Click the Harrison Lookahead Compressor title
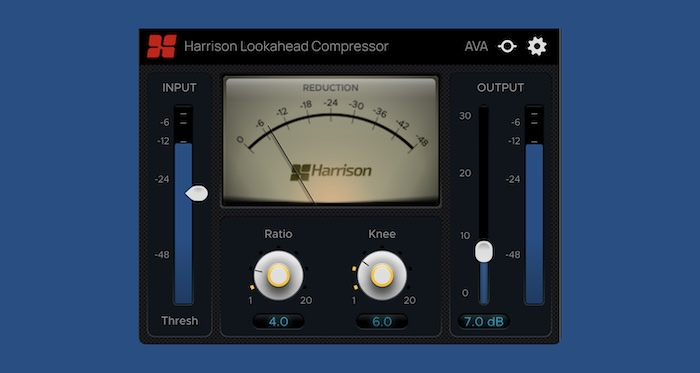The height and width of the screenshot is (373, 700). (x=286, y=46)
